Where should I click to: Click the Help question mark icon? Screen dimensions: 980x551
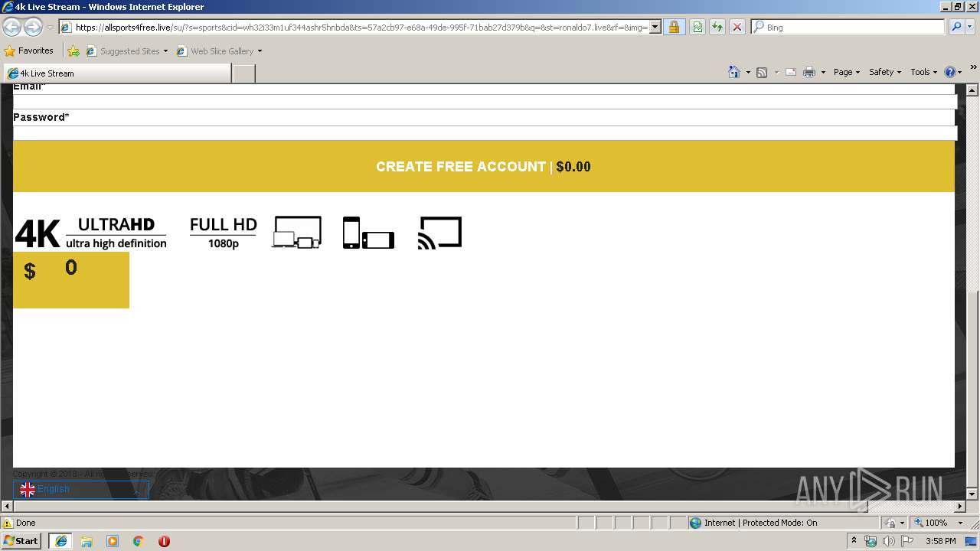(x=950, y=72)
